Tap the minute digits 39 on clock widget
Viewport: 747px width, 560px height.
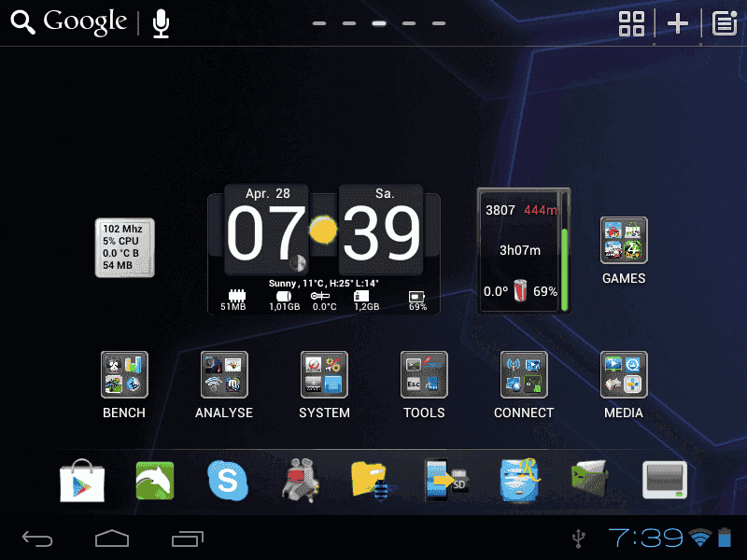click(x=381, y=232)
